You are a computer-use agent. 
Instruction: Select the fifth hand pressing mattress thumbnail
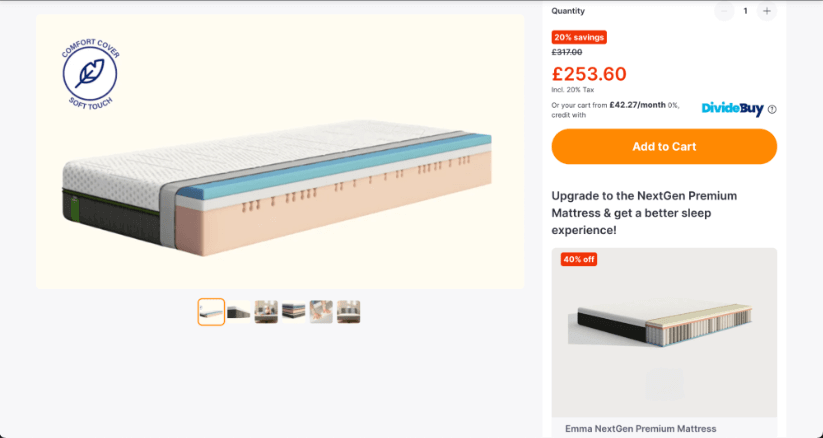click(x=321, y=312)
